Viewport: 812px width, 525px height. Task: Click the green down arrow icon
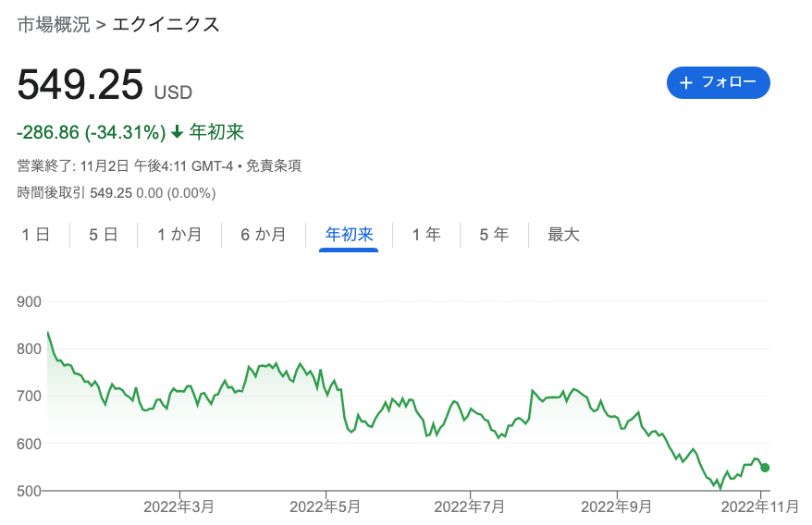coord(178,132)
